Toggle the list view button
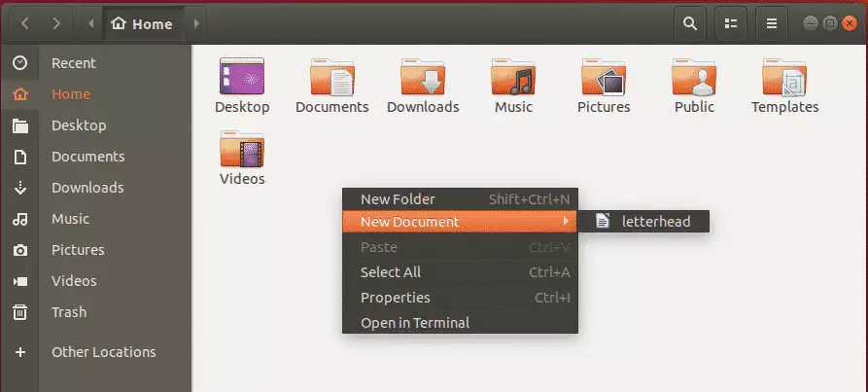The height and width of the screenshot is (392, 868). tap(731, 23)
